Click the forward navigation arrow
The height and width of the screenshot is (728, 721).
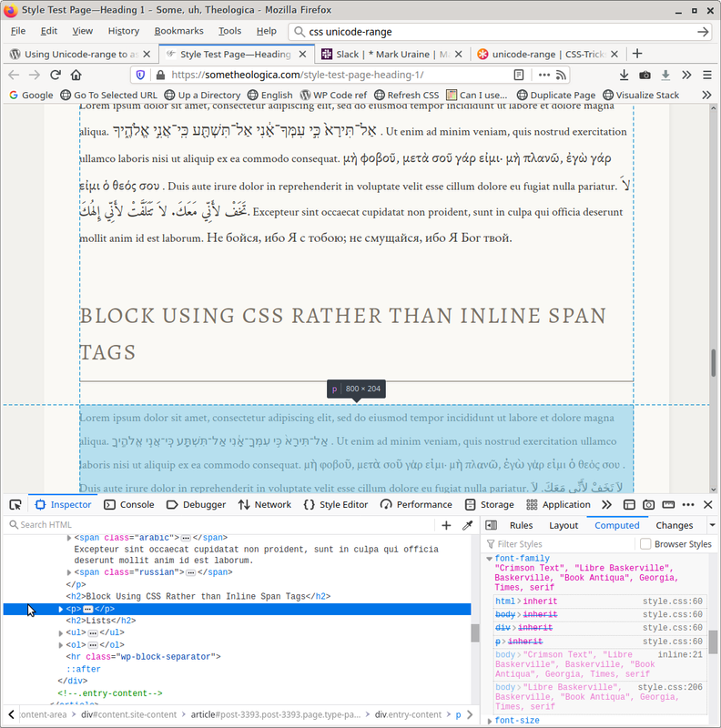pyautogui.click(x=35, y=75)
